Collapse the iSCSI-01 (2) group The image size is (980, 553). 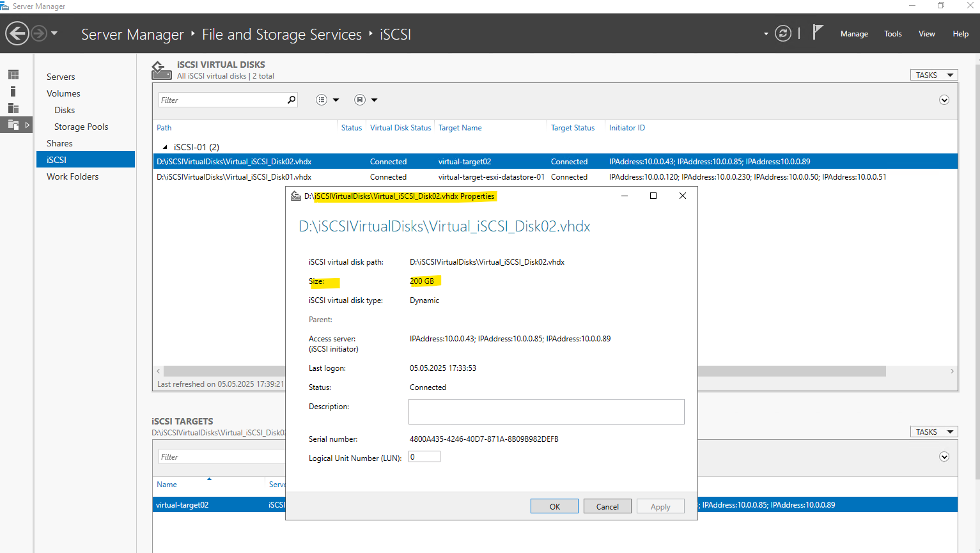pos(165,147)
